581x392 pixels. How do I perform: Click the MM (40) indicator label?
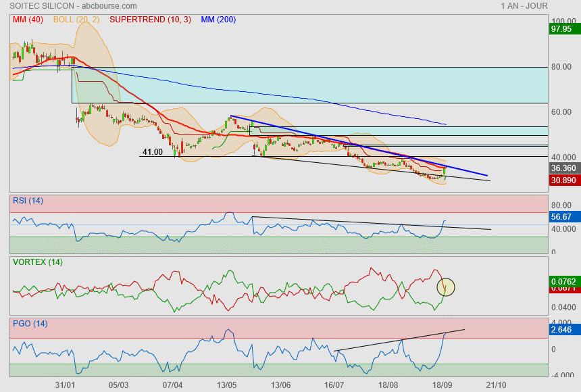click(28, 20)
